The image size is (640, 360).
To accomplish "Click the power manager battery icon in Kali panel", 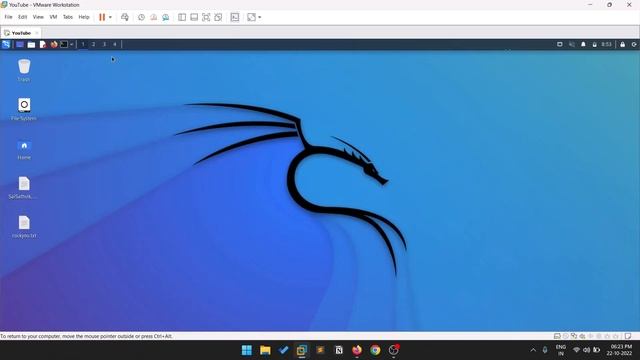I will [594, 44].
